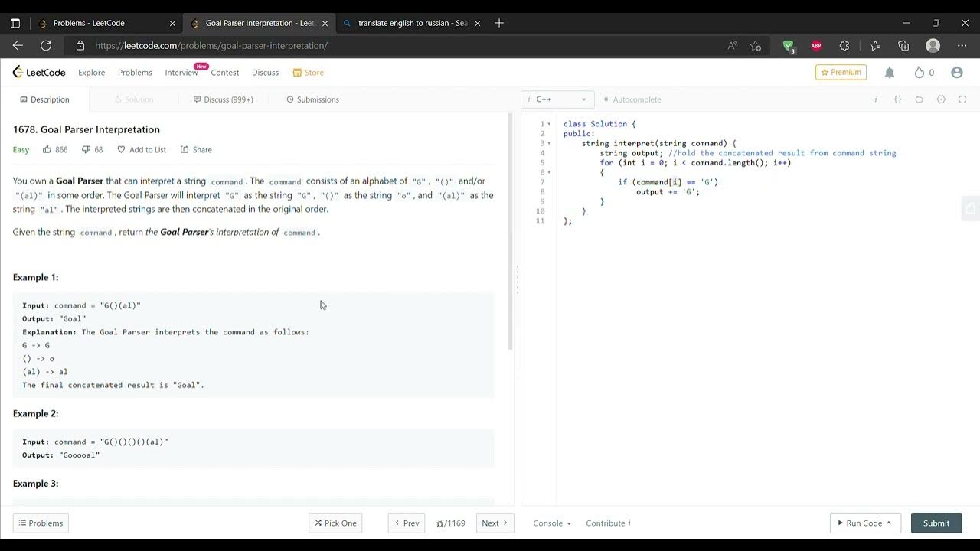Image resolution: width=980 pixels, height=551 pixels.
Task: Open the browser collections icon
Action: (x=903, y=45)
